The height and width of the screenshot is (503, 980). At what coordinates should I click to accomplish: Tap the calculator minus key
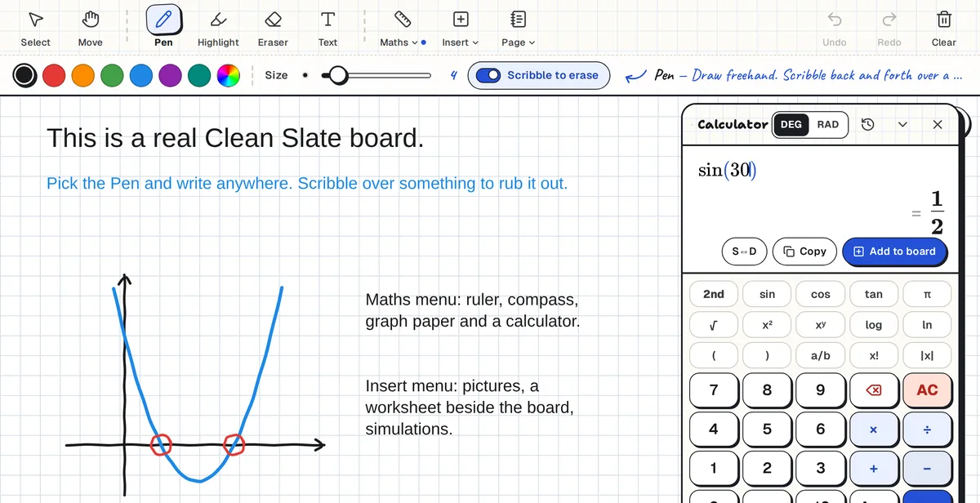927,469
